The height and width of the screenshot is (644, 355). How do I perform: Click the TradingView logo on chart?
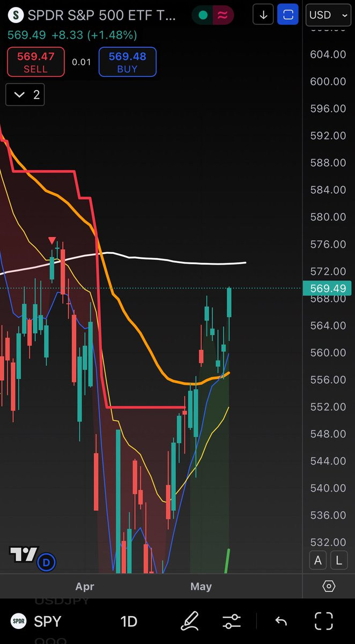point(24,554)
